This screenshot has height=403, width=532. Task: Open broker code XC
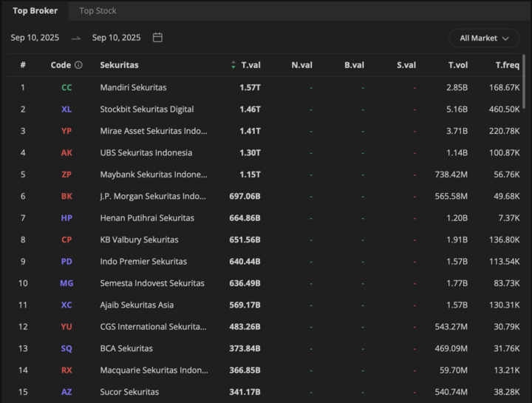coord(66,305)
